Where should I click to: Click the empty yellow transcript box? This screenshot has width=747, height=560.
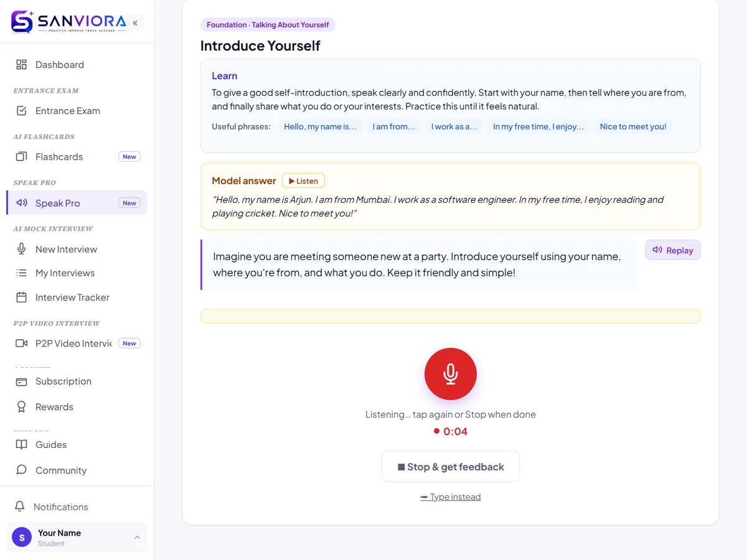[451, 316]
